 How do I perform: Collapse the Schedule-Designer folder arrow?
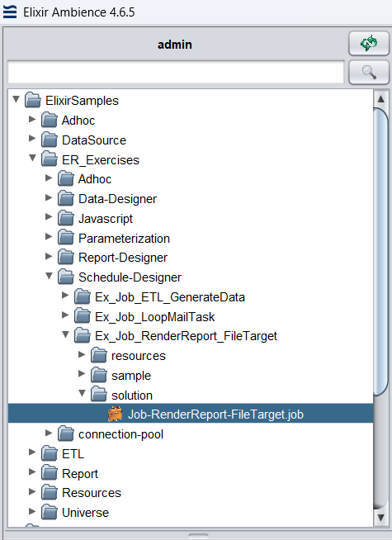49,276
